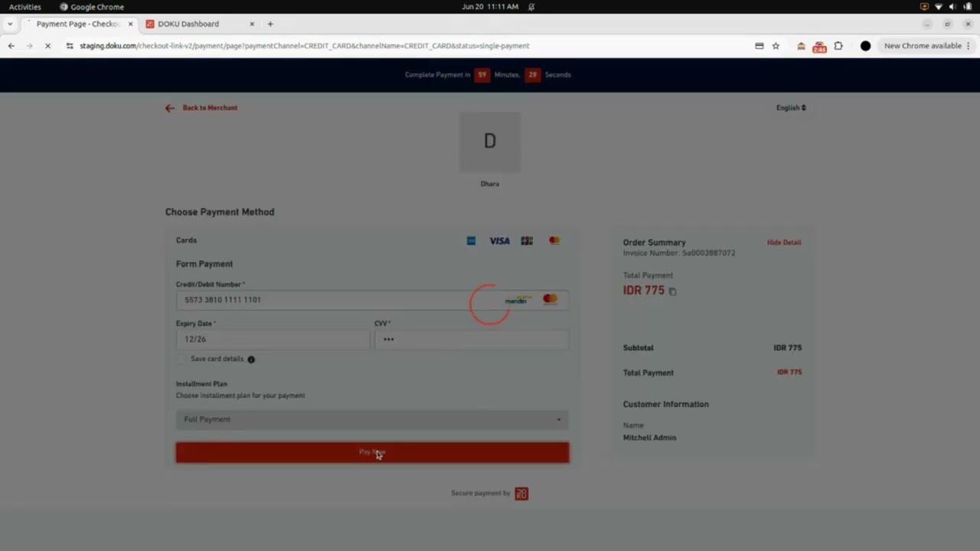980x551 pixels.
Task: Click the American Express card logo
Action: click(x=472, y=240)
